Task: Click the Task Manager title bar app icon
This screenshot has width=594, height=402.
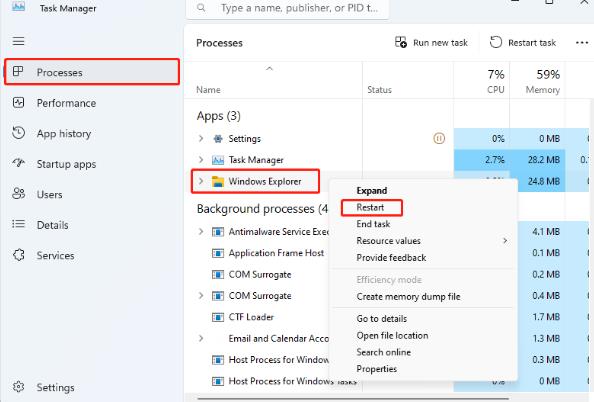Action: pyautogui.click(x=18, y=6)
